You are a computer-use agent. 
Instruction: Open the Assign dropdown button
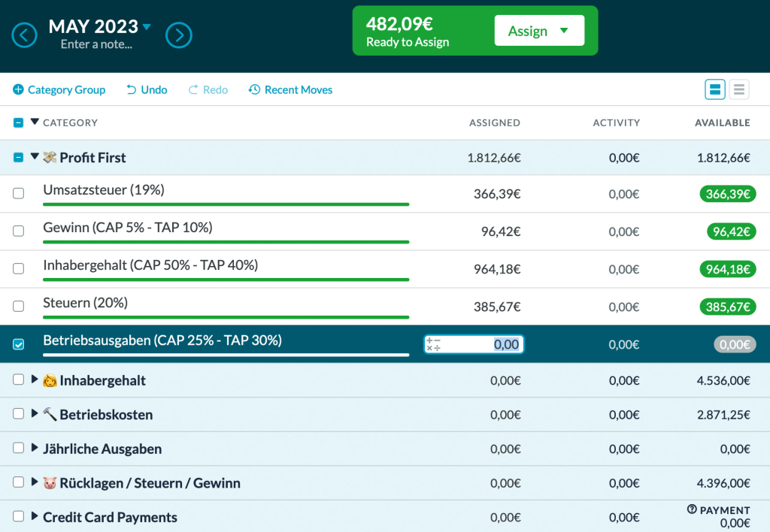tap(538, 32)
